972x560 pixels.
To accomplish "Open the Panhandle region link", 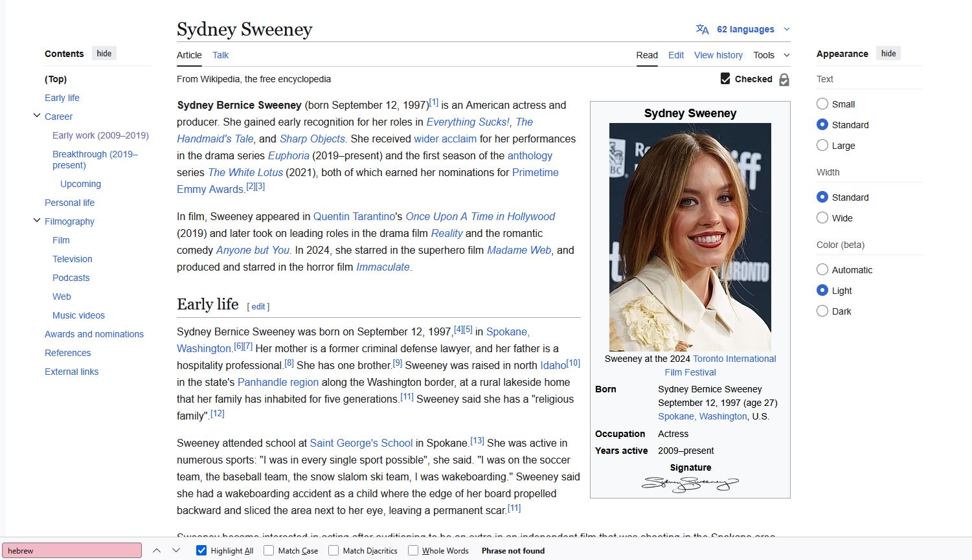I will 278,382.
